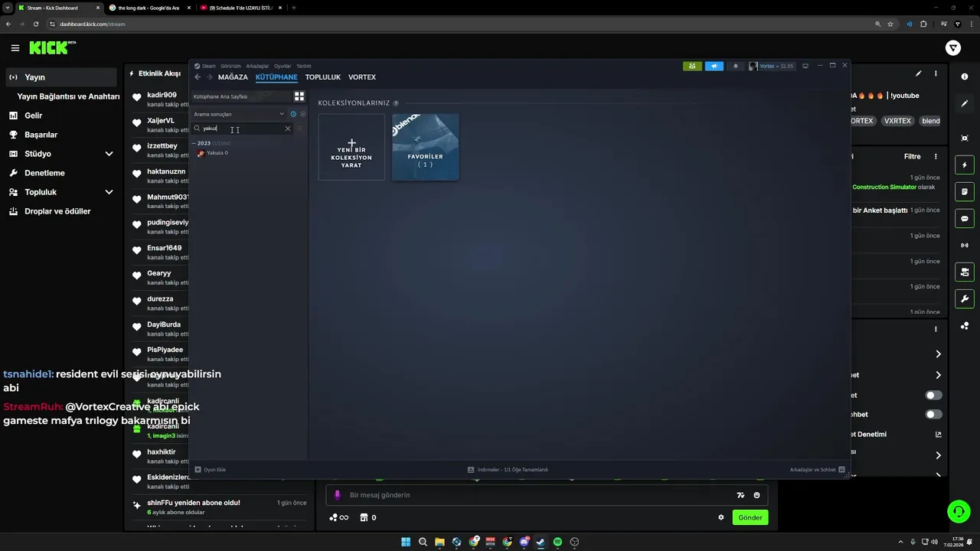Select Yayın in Kick sidebar

click(61, 77)
